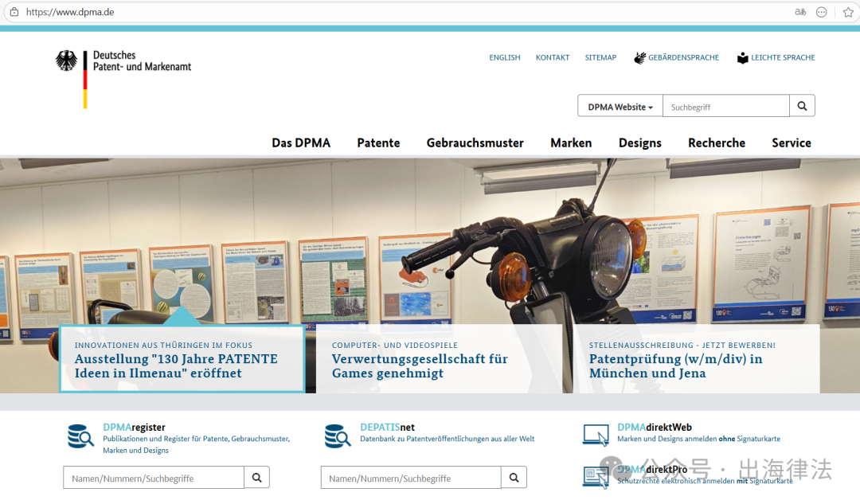Click 'COMPUTER- UND VIDEOSPIELE' caption
This screenshot has height=504, width=860.
(394, 345)
